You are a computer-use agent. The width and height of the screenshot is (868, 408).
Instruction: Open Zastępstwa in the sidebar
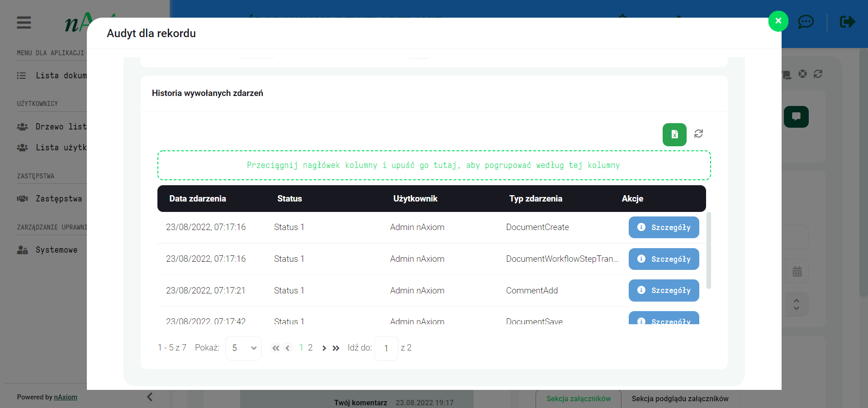59,199
